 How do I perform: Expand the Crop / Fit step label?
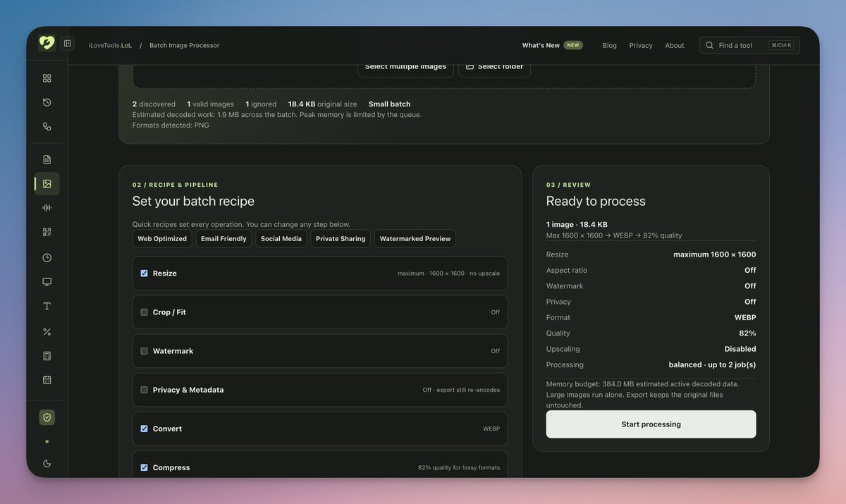tap(169, 312)
